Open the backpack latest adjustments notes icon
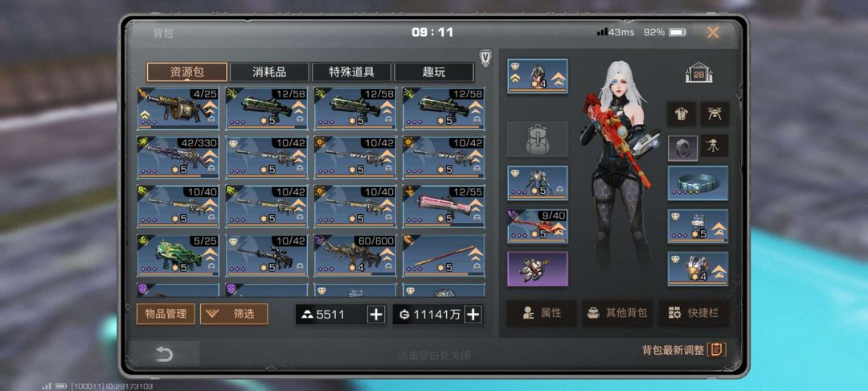The image size is (868, 391). [x=716, y=350]
